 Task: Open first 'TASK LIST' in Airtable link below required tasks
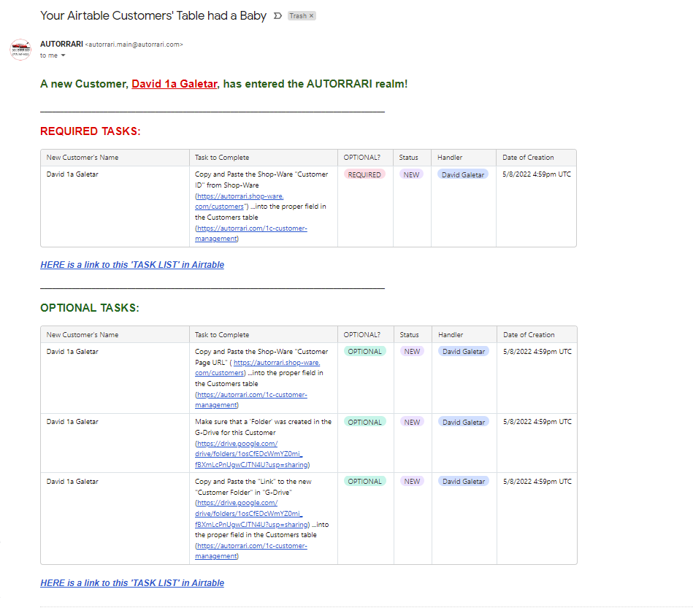point(132,265)
